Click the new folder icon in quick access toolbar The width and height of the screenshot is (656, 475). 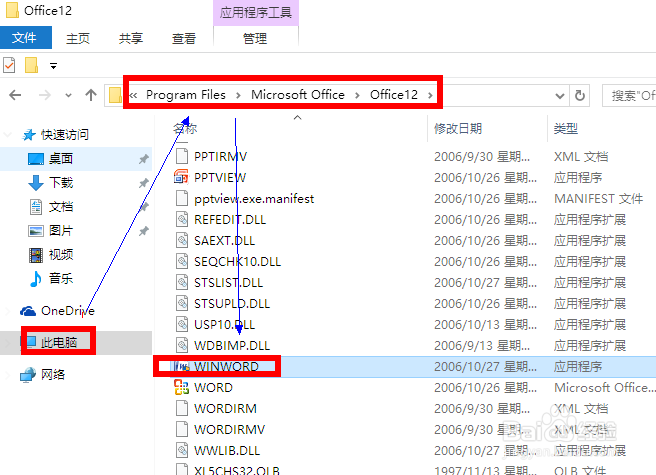[31, 65]
